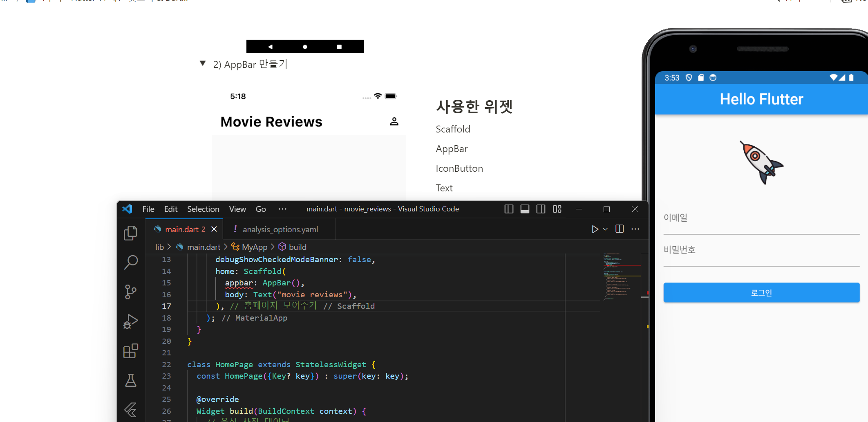The width and height of the screenshot is (868, 422).
Task: Collapse the '2) AppBar 만들기' toggle section
Action: [203, 63]
